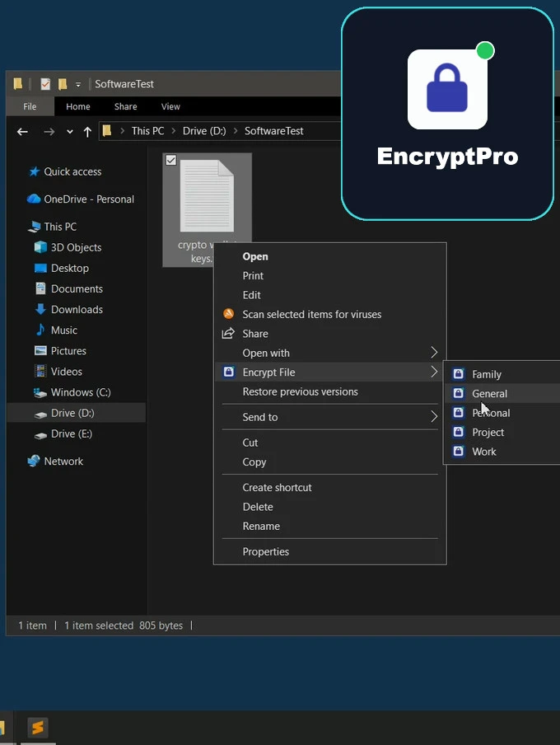
Task: Click the Properties checkmark icon in title bar
Action: (45, 84)
